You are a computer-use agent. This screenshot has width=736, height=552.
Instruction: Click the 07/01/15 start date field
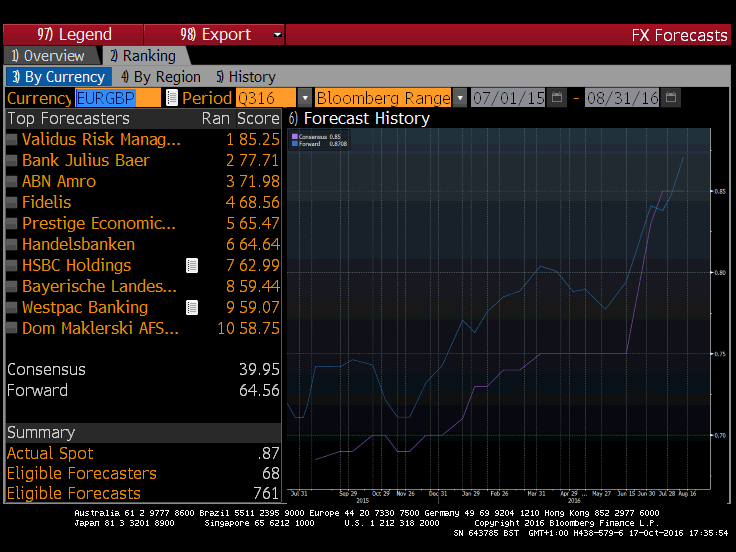click(x=508, y=98)
